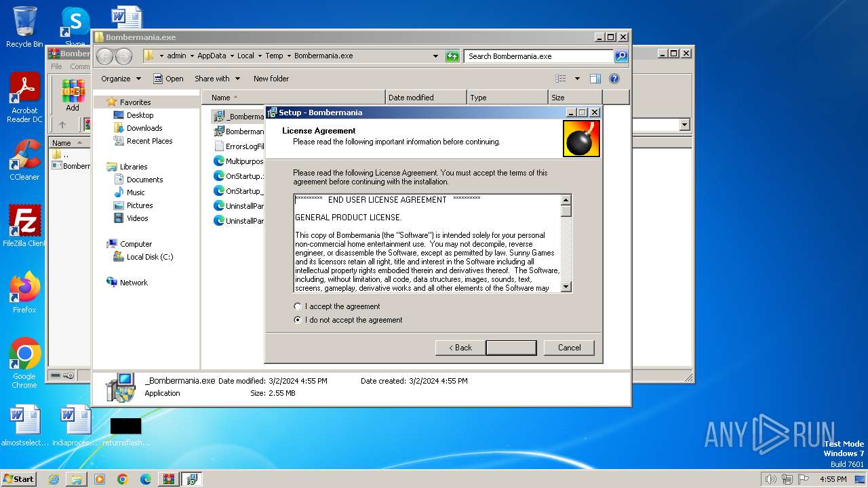Viewport: 868px width, 488px height.
Task: Click the admin breadcrumb segment
Action: [x=176, y=56]
